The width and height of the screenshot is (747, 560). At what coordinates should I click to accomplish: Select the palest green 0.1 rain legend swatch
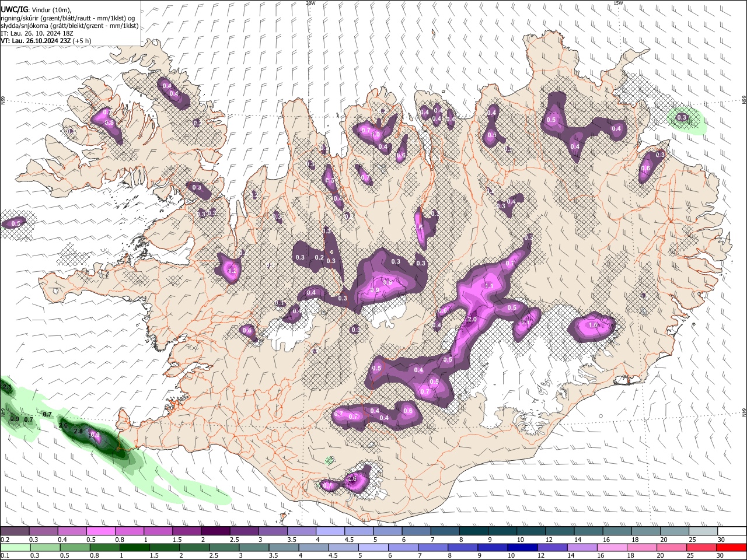[x=15, y=547]
